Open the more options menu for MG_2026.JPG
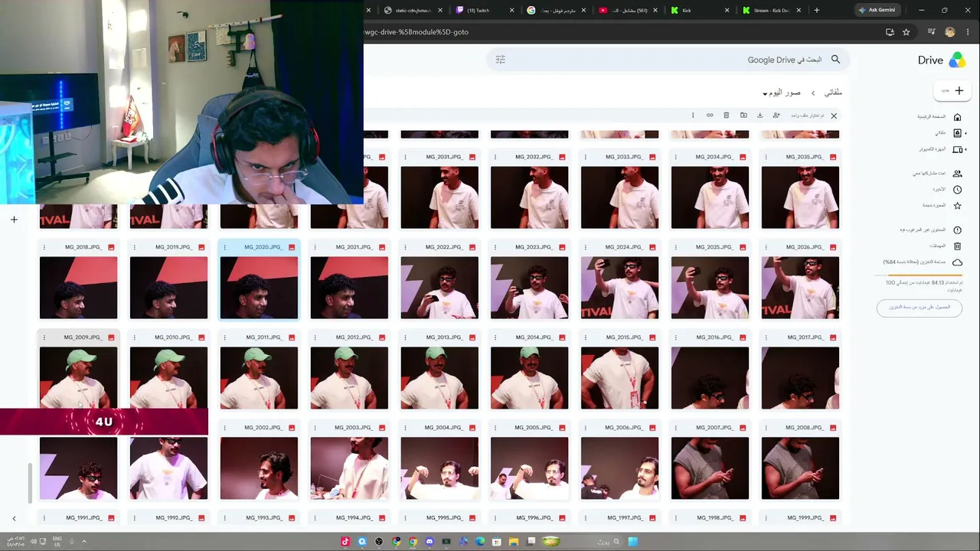The image size is (980, 551). coord(766,247)
